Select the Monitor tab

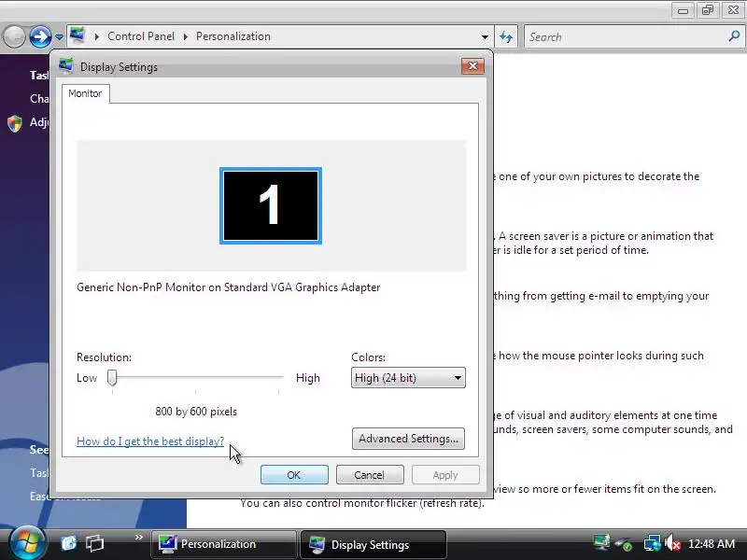[85, 93]
